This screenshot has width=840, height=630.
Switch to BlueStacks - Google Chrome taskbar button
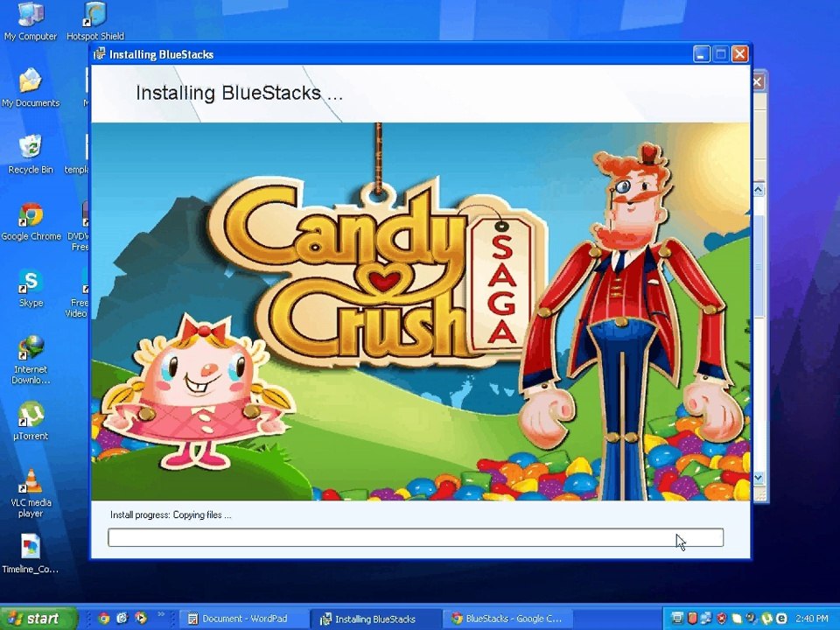click(507, 619)
